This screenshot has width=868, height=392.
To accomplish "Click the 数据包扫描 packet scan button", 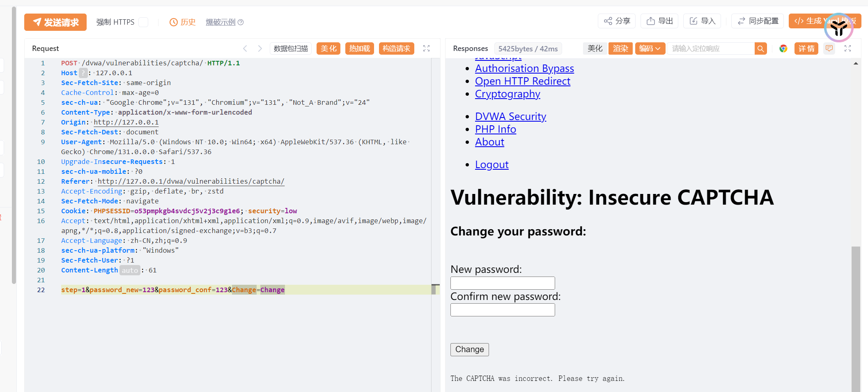I will tap(291, 48).
